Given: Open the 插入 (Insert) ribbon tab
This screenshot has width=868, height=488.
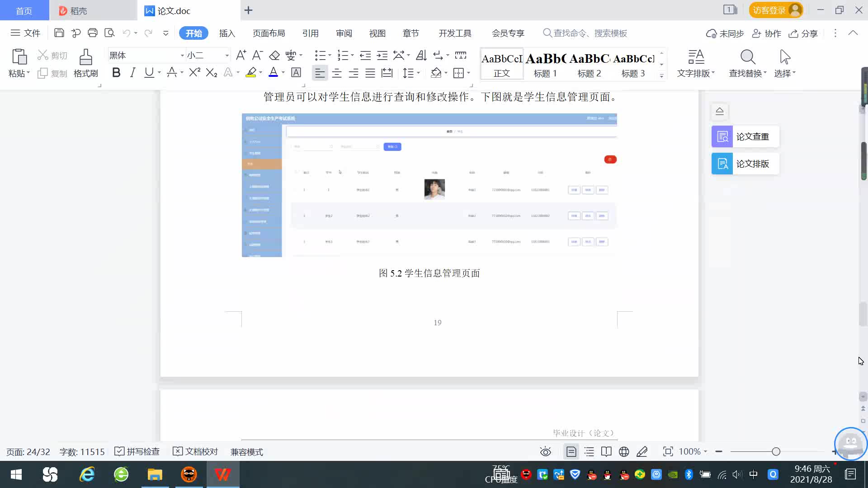Looking at the screenshot, I should pos(227,33).
